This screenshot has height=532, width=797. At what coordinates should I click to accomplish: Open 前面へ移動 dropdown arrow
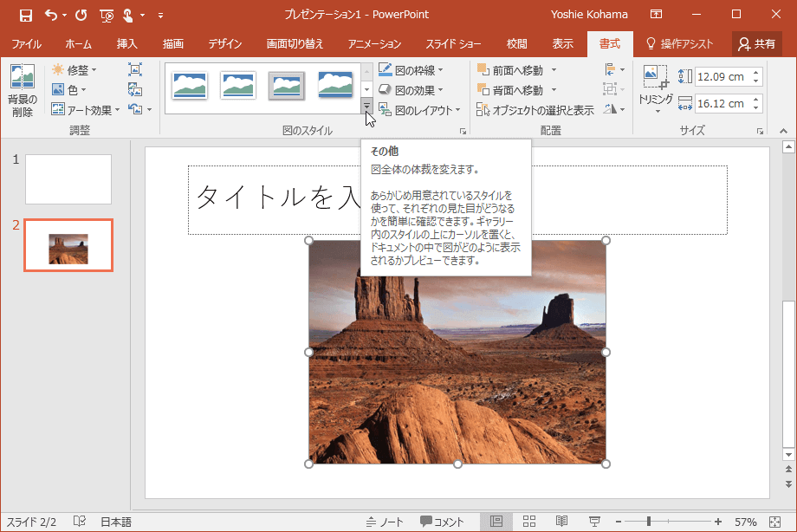point(554,70)
